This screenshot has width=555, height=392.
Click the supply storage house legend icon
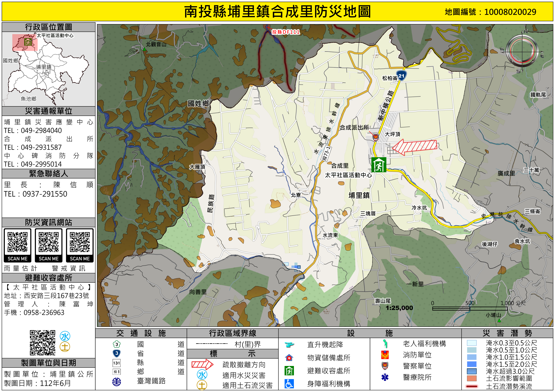(x=289, y=358)
